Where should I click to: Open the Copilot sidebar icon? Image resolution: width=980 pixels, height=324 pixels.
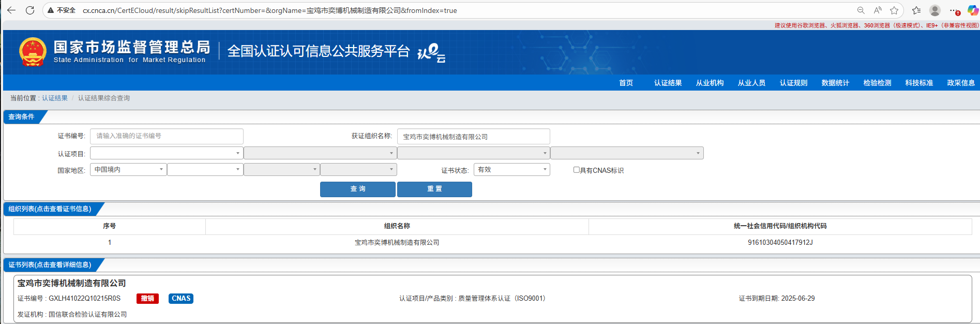973,10
